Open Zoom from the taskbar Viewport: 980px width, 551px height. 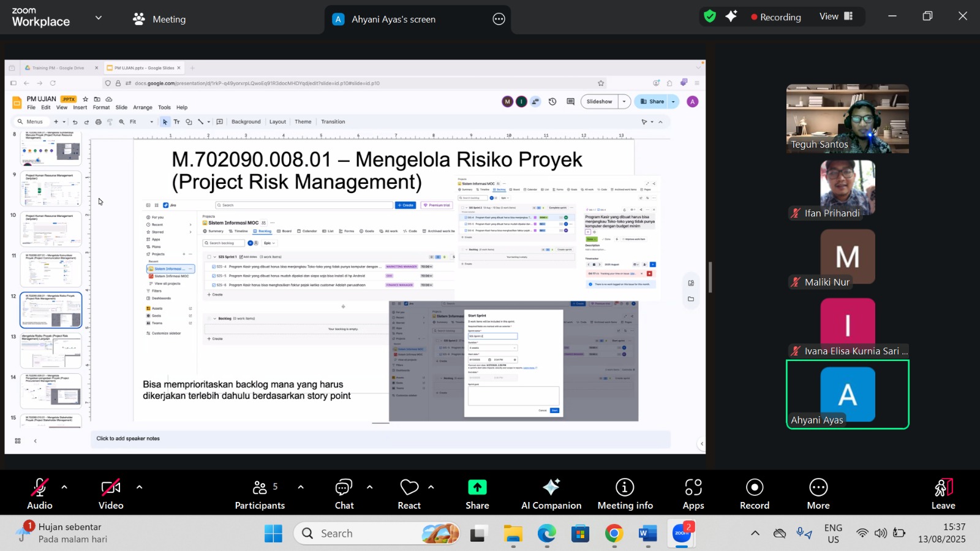(x=681, y=533)
